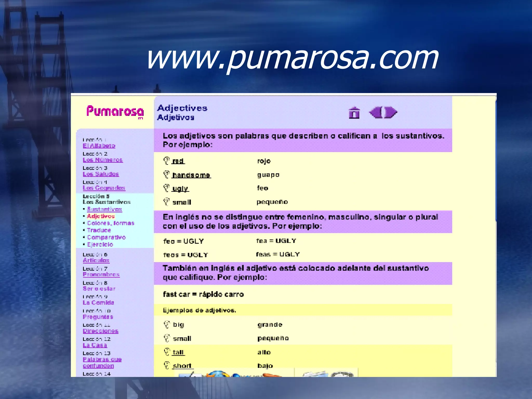Image resolution: width=532 pixels, height=399 pixels.
Task: Open lesson 'Direcciones' in sidebar
Action: pos(101,331)
